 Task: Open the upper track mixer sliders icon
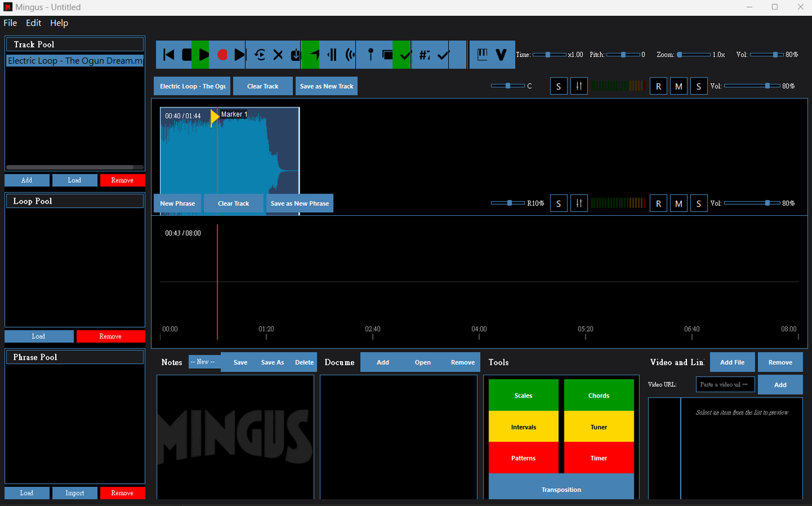click(579, 86)
